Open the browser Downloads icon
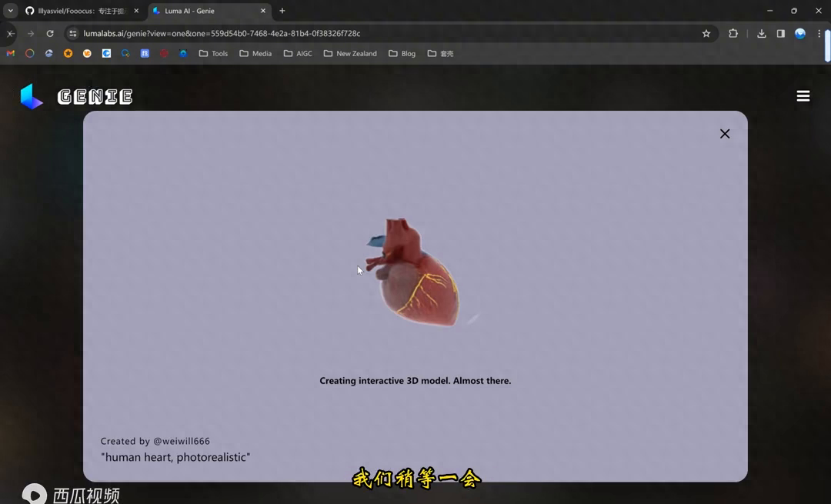 (761, 34)
